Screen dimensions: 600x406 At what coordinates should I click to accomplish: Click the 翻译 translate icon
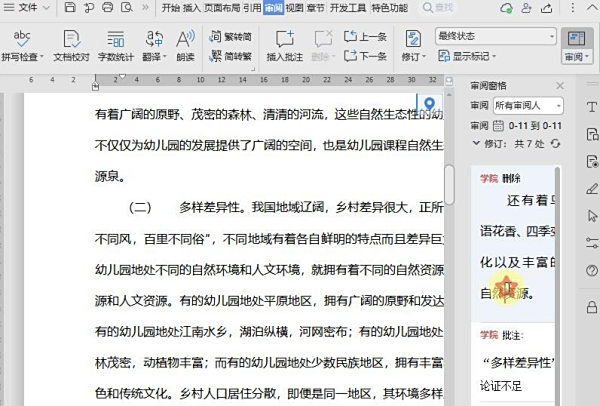pyautogui.click(x=154, y=39)
